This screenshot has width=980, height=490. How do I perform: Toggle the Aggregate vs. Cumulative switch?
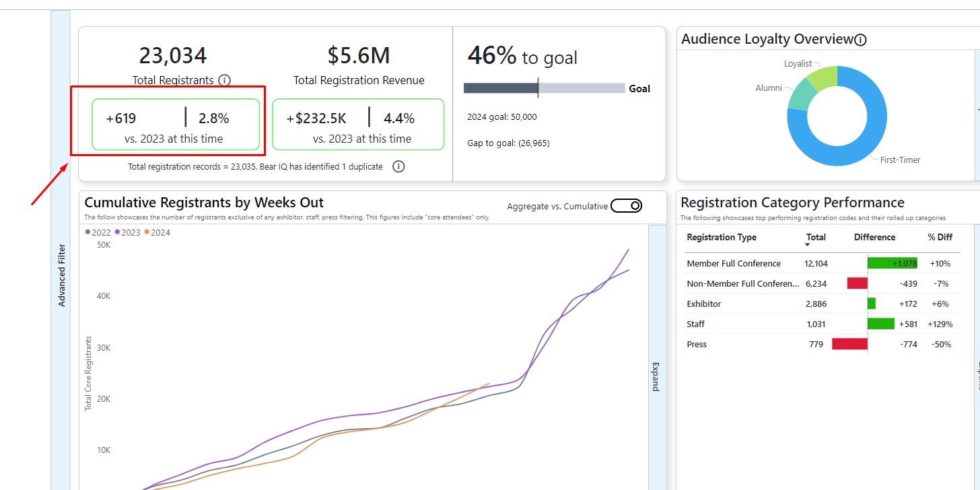[626, 206]
